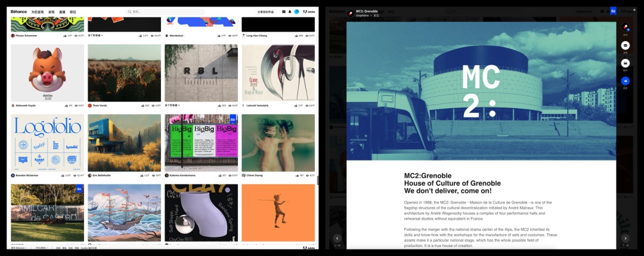Click the Brandon Nickerson author avatar
This screenshot has height=256, width=644.
[x=13, y=175]
